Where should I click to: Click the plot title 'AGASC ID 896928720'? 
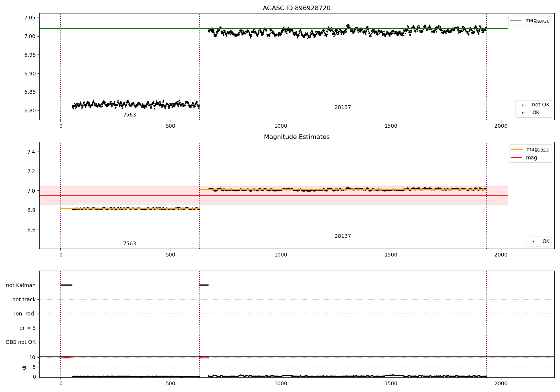(296, 8)
